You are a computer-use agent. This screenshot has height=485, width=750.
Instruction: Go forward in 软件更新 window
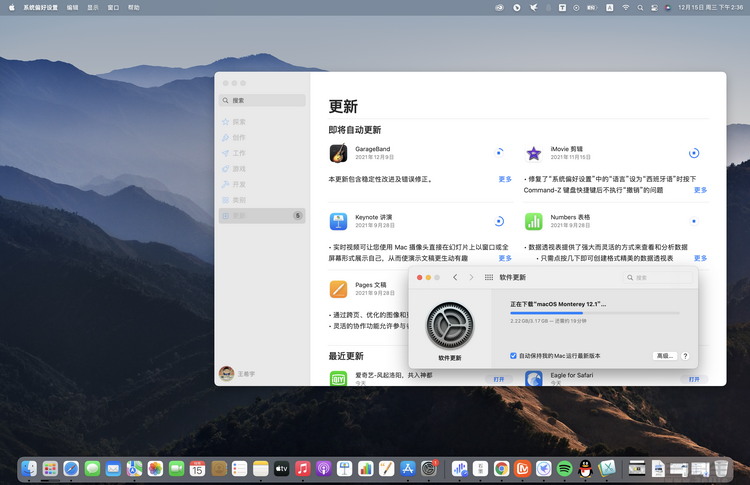pyautogui.click(x=471, y=277)
